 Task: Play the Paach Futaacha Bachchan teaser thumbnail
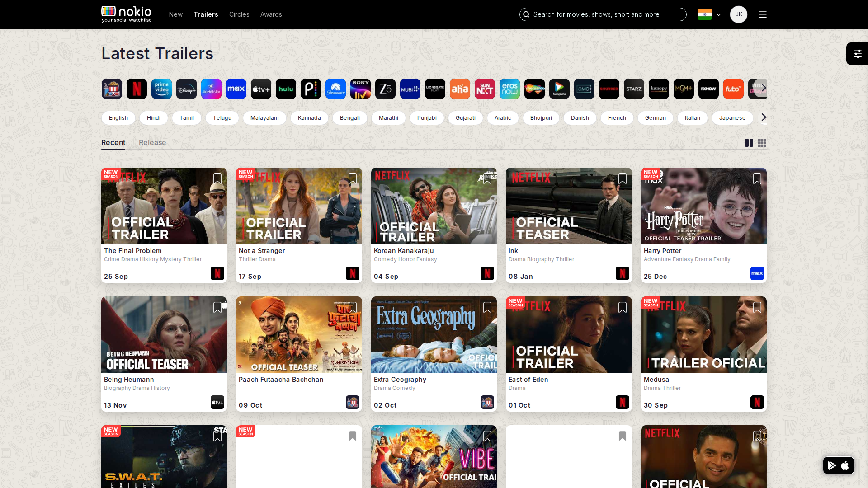(299, 335)
